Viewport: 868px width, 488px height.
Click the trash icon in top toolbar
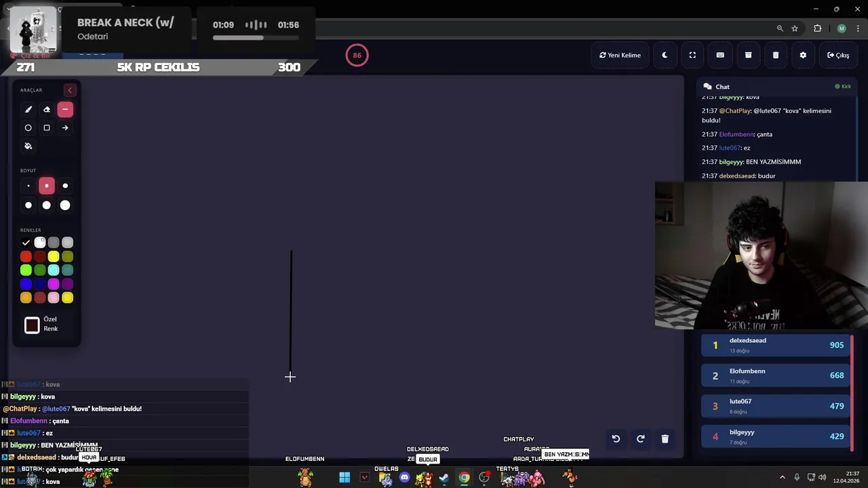pos(776,55)
